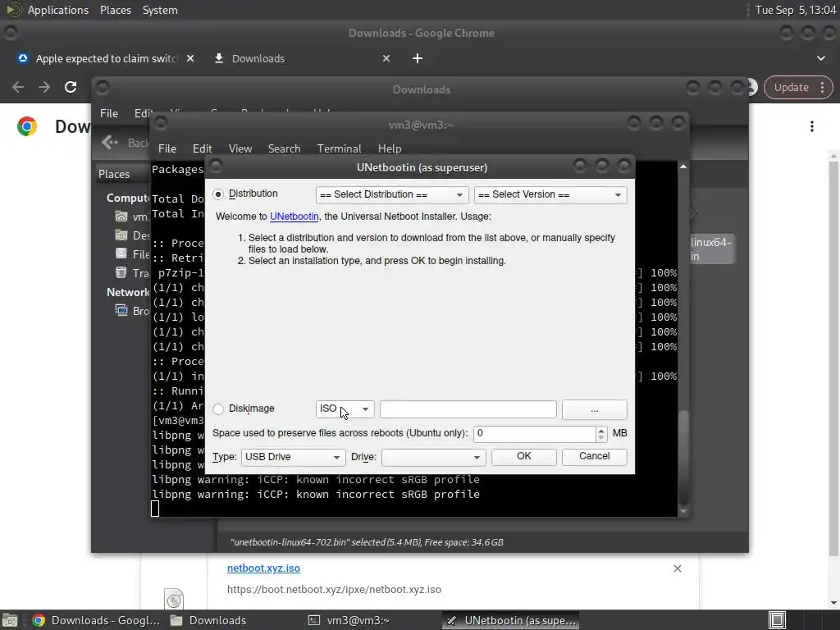
Task: Open the Terminal menu in terminal window
Action: point(339,148)
